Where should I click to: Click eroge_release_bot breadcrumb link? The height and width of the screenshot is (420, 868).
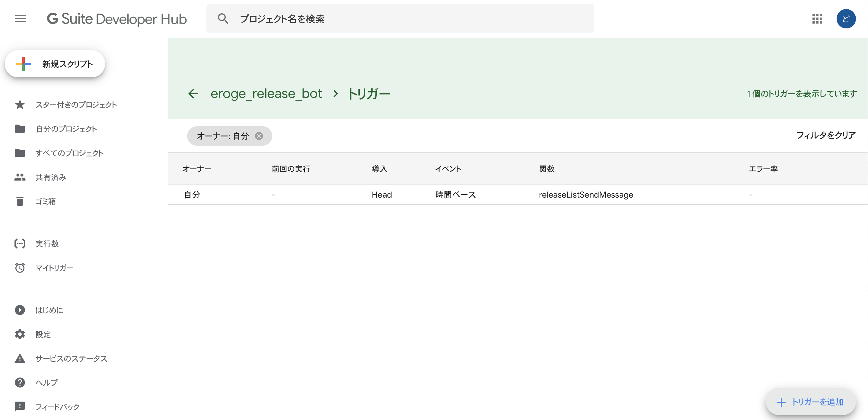pyautogui.click(x=266, y=93)
